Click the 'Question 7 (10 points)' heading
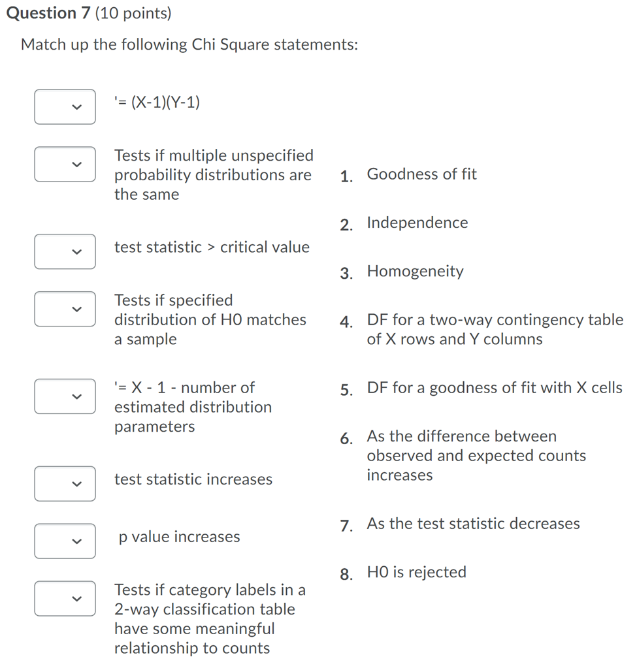This screenshot has width=637, height=672. pos(86,12)
